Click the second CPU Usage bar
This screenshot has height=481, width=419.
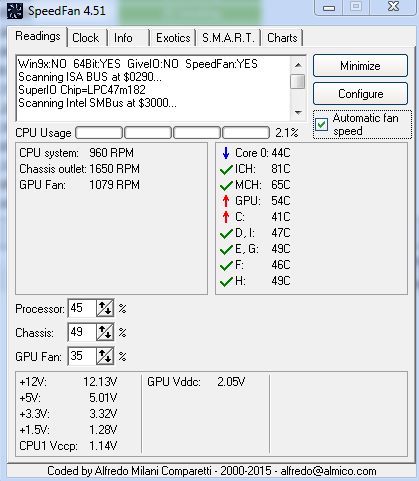pos(148,133)
